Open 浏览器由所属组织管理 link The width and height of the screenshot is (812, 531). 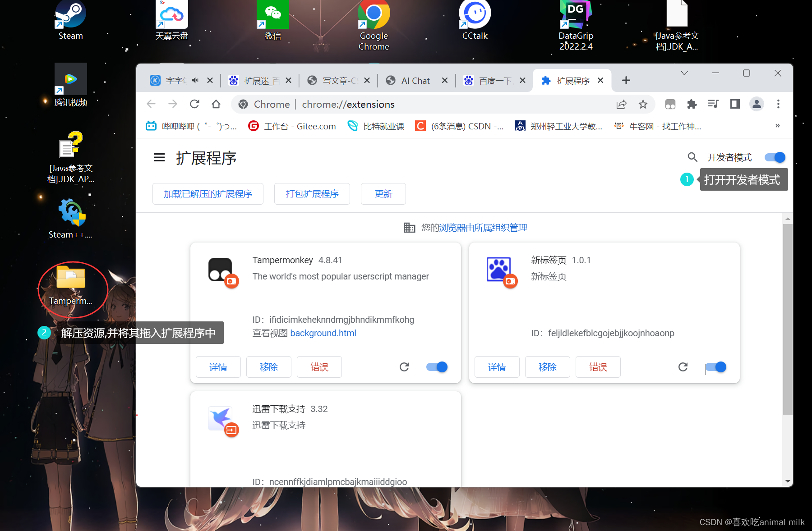click(x=483, y=228)
